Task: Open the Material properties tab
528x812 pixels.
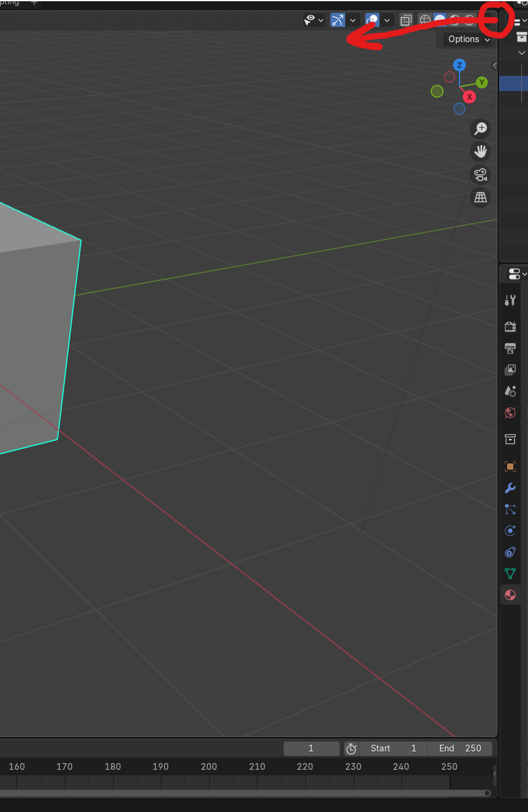Action: point(510,595)
